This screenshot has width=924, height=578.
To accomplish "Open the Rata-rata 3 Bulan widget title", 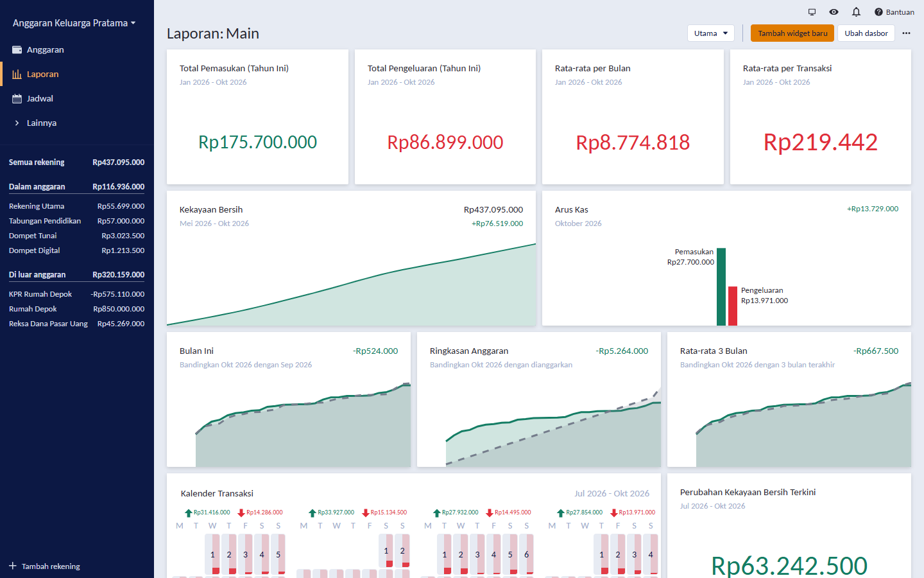I will tap(714, 351).
